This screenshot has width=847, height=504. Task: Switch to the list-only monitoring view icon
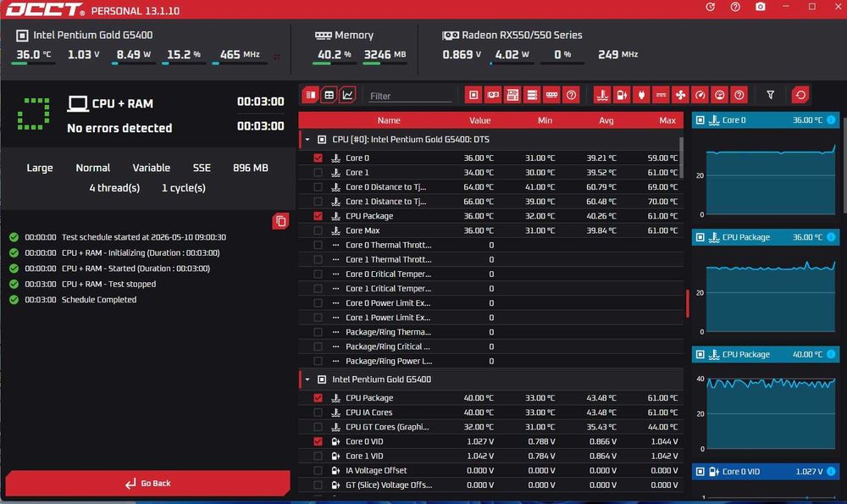(x=311, y=95)
